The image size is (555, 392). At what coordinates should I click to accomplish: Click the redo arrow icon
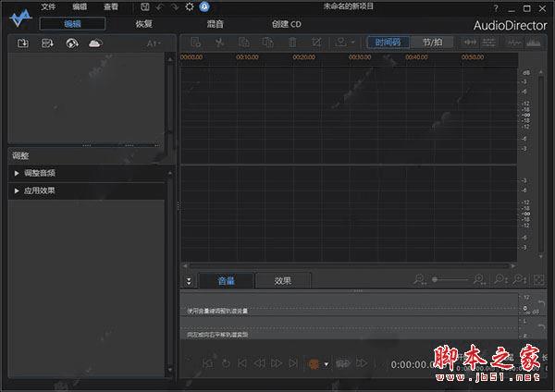175,6
